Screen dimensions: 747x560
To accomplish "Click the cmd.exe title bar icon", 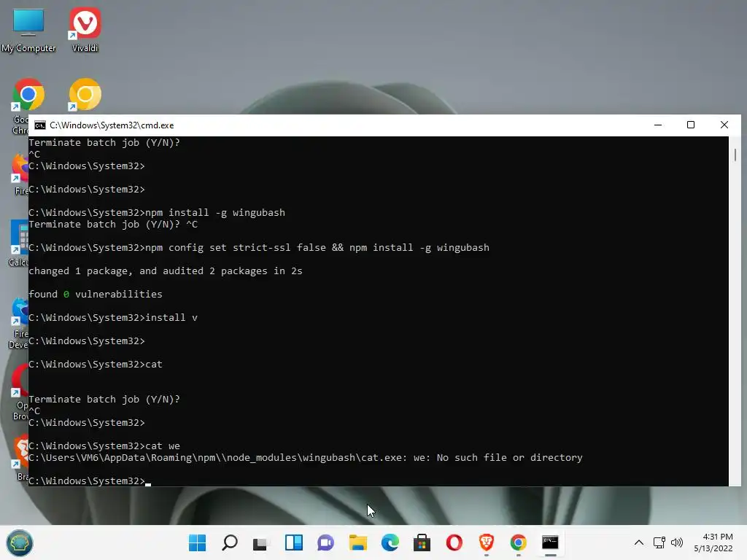I will 40,125.
